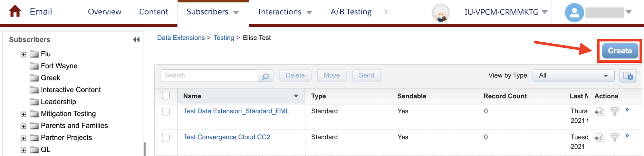The image size is (644, 156).
Task: Open the Testing breadcrumb link
Action: click(224, 38)
